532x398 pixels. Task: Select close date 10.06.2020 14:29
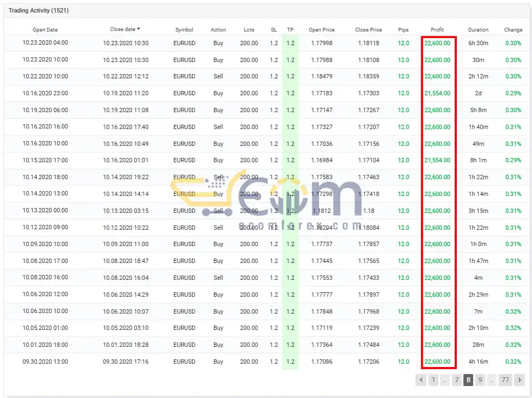[126, 295]
